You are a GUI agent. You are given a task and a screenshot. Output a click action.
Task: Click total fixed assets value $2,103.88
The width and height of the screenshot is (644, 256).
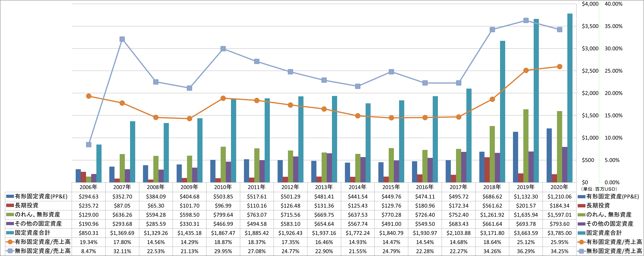[458, 233]
